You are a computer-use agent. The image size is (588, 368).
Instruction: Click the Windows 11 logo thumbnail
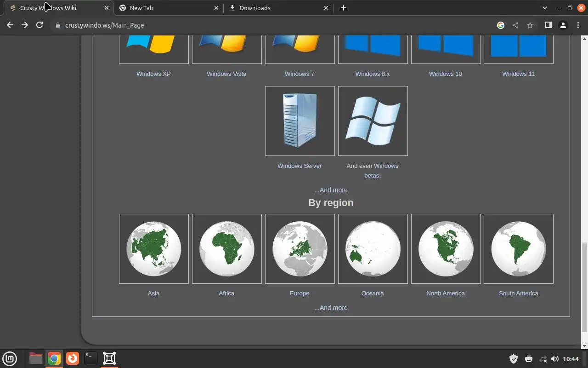pos(519,49)
